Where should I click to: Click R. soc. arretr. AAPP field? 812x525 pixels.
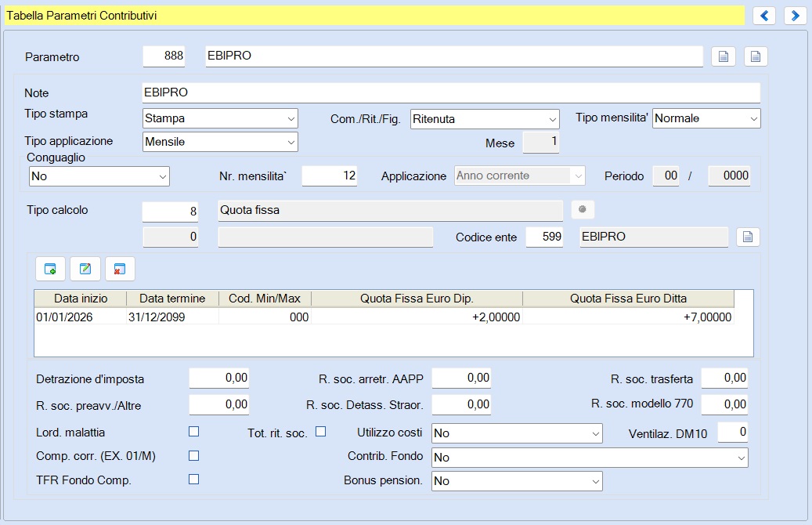tap(461, 378)
